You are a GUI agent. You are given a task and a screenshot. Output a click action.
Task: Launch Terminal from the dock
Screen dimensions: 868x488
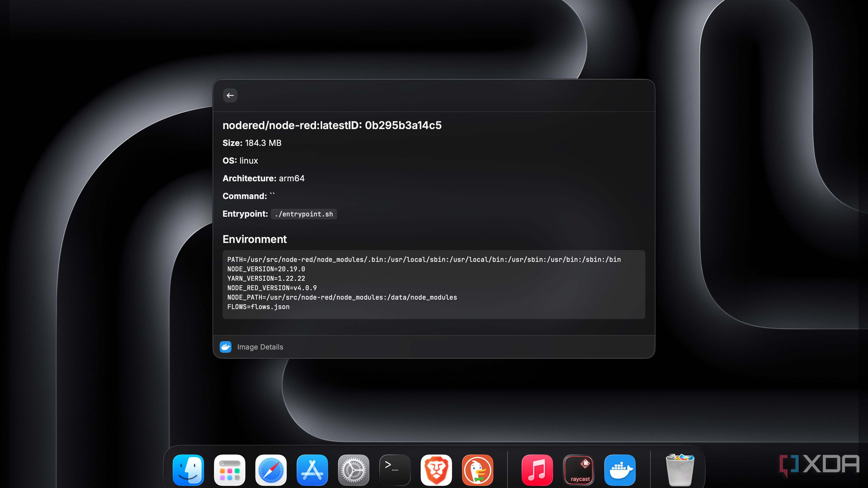click(x=395, y=470)
